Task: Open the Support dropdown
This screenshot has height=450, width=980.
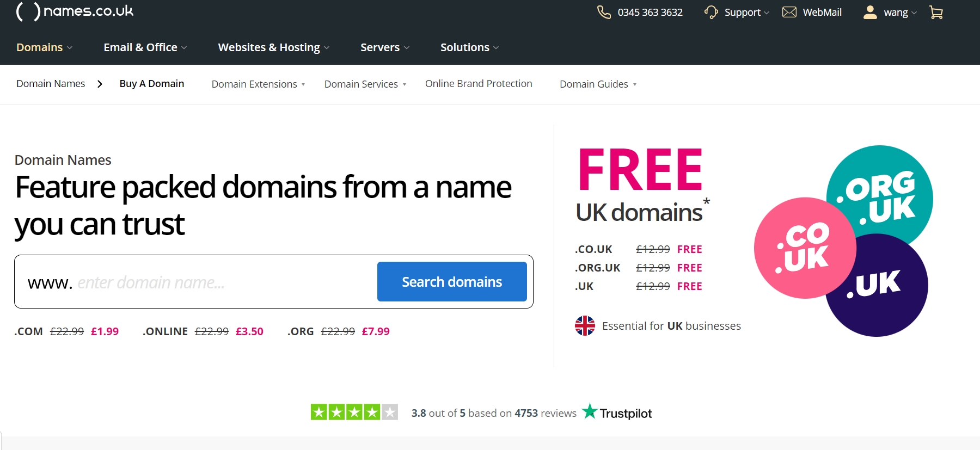Action: (x=747, y=13)
